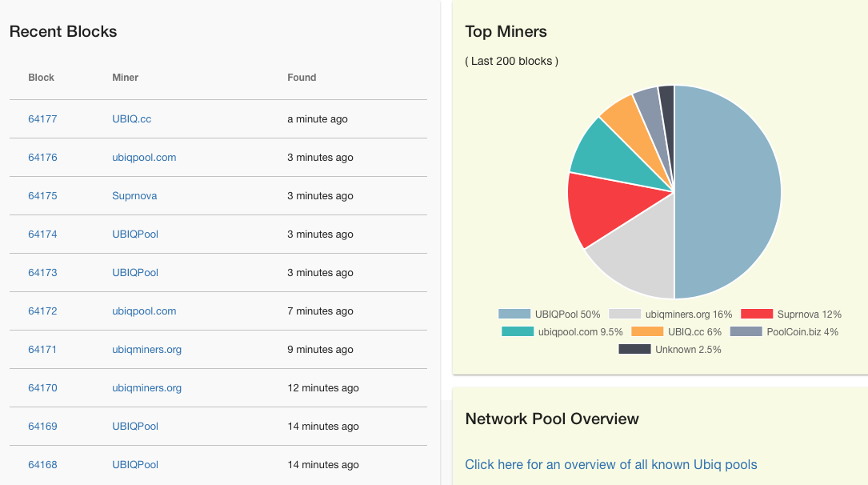
Task: Click '7 minutes ago' timestamp
Action: pos(320,311)
